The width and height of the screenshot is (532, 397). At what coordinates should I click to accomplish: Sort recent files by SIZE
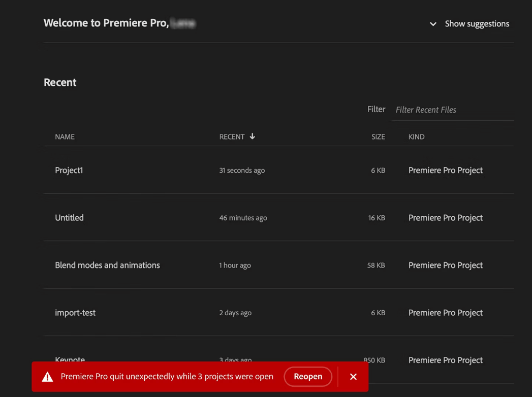pyautogui.click(x=378, y=137)
